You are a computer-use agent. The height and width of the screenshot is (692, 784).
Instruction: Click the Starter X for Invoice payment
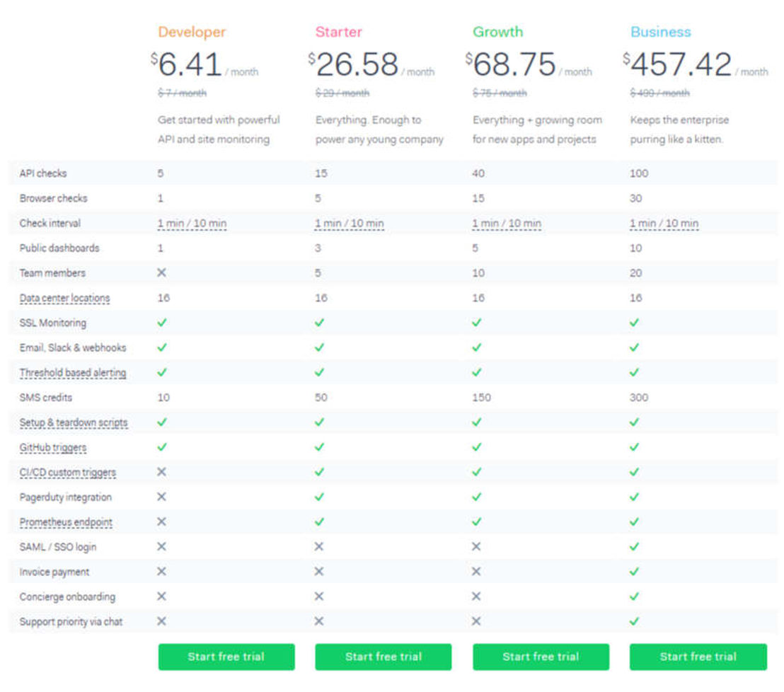pos(319,571)
